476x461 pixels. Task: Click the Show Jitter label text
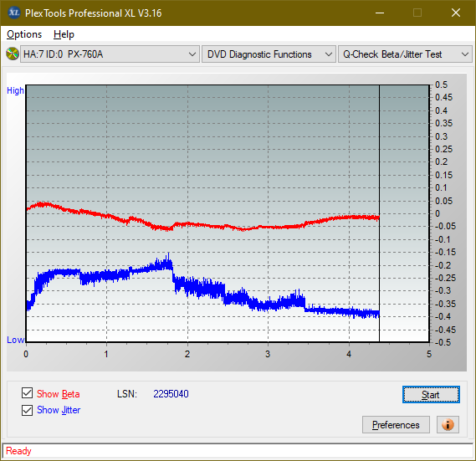[59, 410]
